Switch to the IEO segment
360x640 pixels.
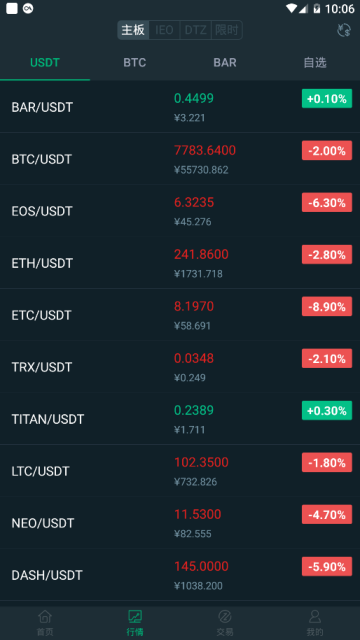coord(164,30)
